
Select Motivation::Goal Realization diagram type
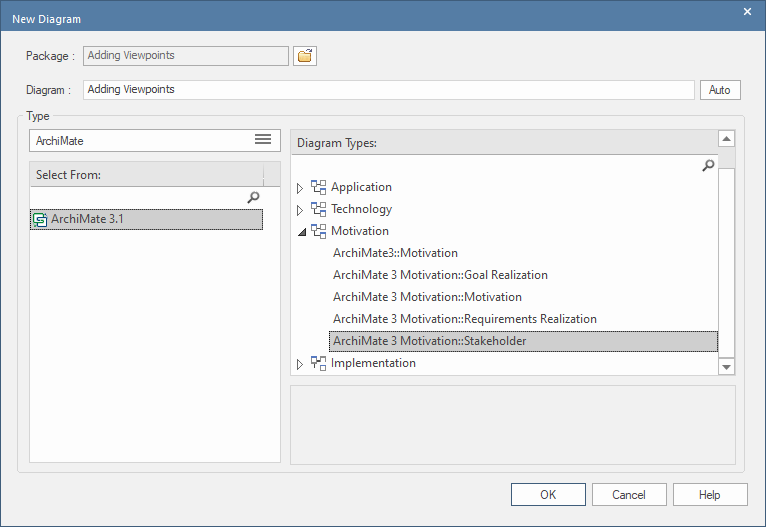[x=440, y=275]
